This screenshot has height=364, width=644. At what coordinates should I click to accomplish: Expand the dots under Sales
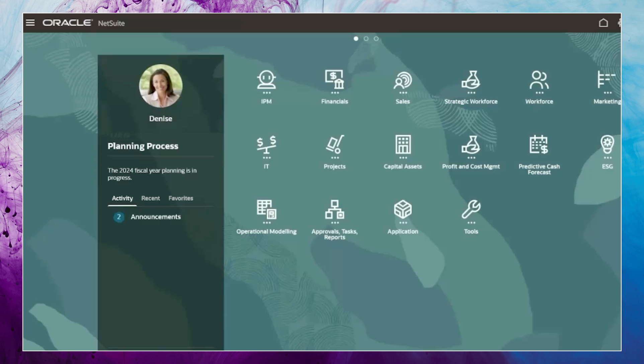point(403,93)
